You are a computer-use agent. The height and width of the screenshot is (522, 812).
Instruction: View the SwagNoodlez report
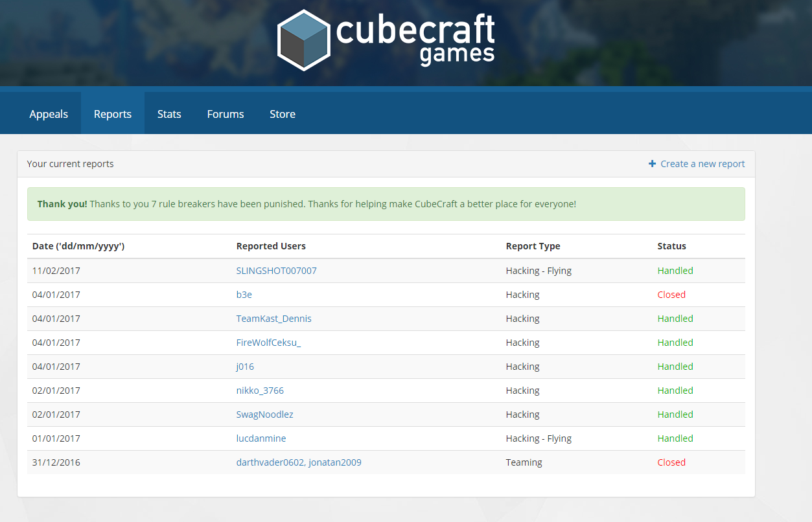coord(265,414)
